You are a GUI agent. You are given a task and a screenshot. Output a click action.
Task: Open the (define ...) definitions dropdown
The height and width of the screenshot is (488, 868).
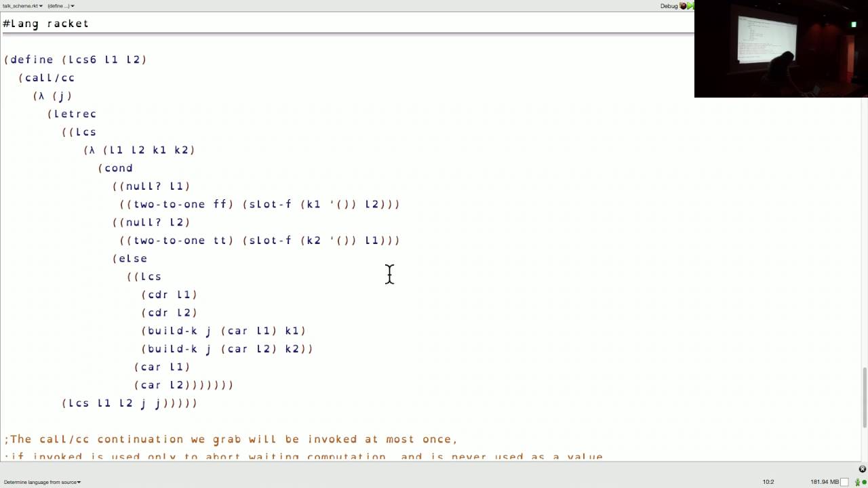click(60, 5)
